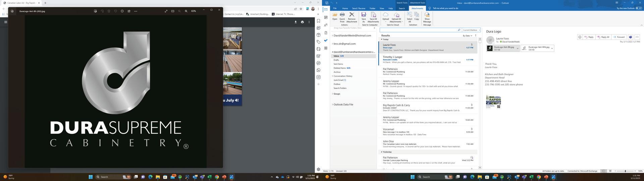Click Remove Attachment in ribbon
The image size is (644, 181).
tap(352, 17)
